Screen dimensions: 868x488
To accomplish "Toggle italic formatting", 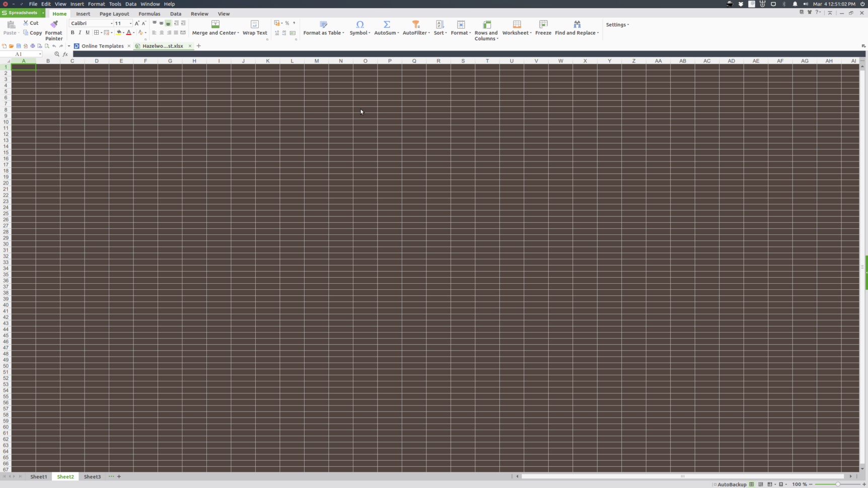I will pyautogui.click(x=80, y=32).
